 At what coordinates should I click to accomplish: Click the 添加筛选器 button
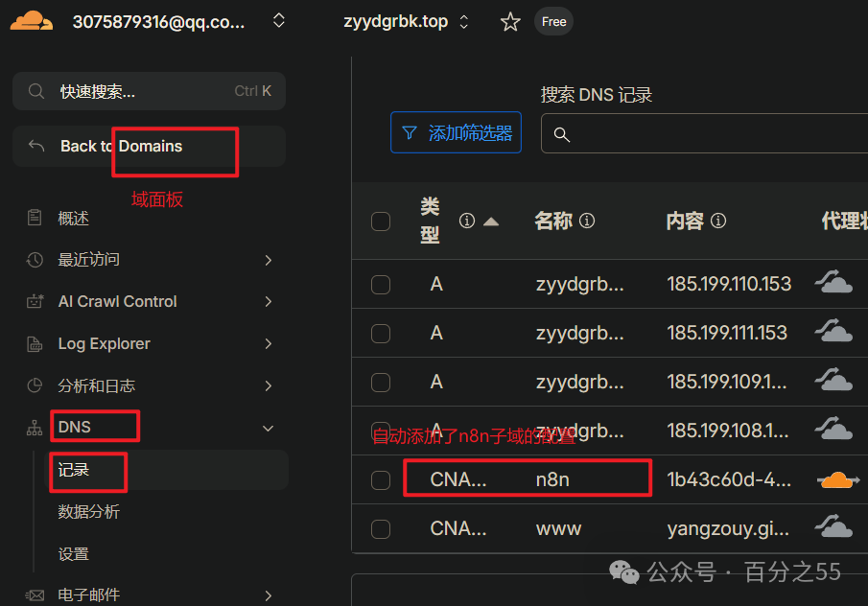click(456, 133)
